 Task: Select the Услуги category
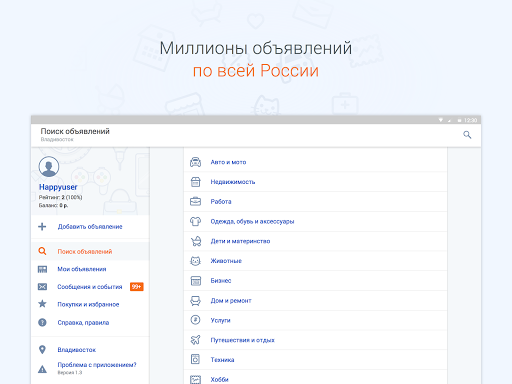click(x=315, y=320)
